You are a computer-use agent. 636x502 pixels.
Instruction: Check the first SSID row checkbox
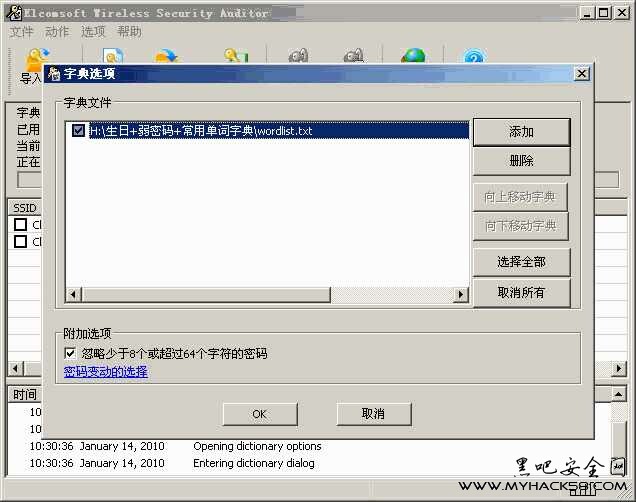coord(20,225)
